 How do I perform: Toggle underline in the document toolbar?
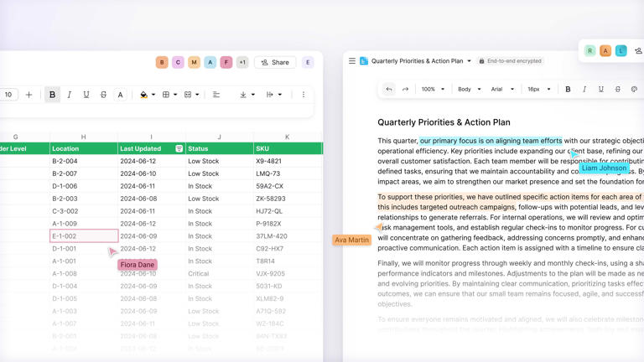point(601,89)
